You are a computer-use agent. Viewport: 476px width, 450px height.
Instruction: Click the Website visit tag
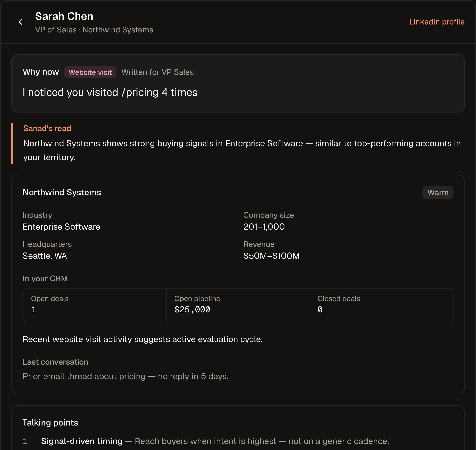[90, 72]
